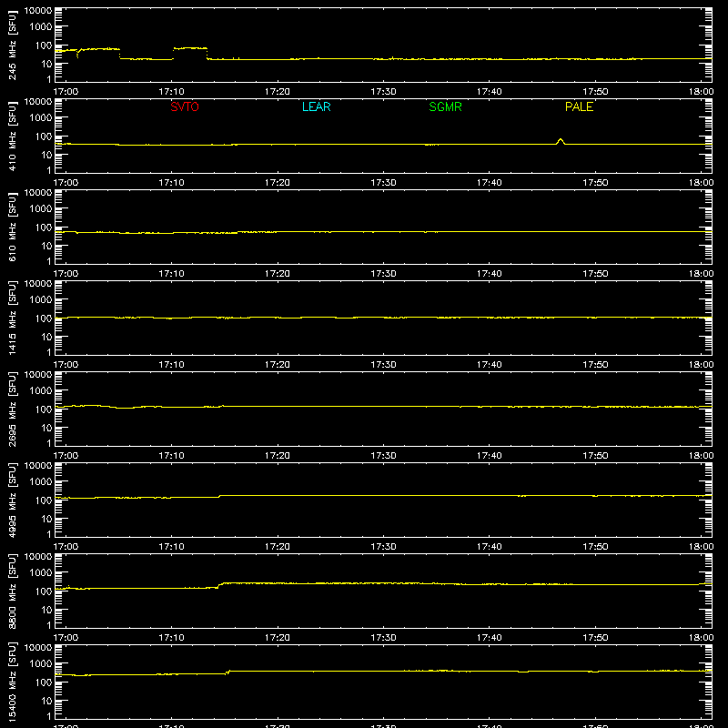Viewport: 728px width, 728px height.
Task: Click the 2695 MHz [SFU] axis label
Action: pyautogui.click(x=13, y=409)
